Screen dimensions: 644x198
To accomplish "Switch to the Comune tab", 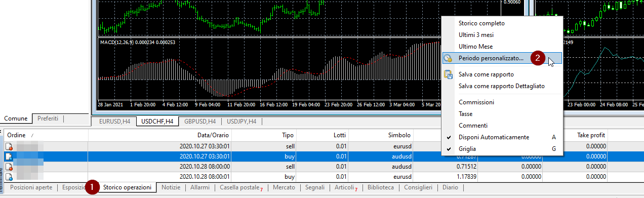I will click(x=16, y=118).
